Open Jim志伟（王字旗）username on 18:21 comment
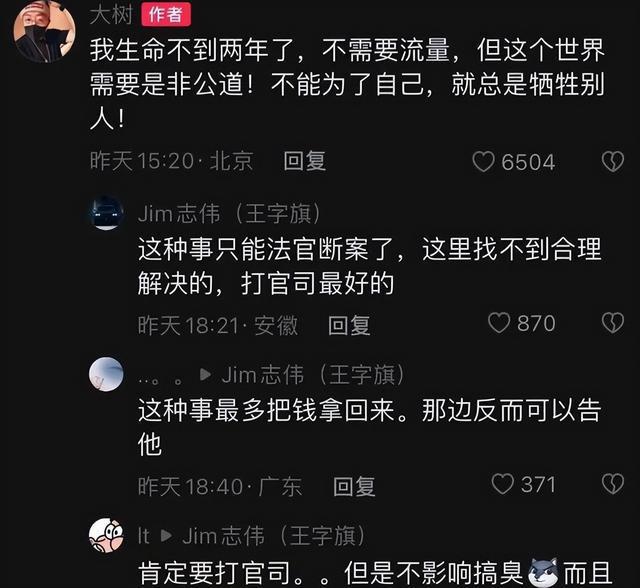 [230, 213]
